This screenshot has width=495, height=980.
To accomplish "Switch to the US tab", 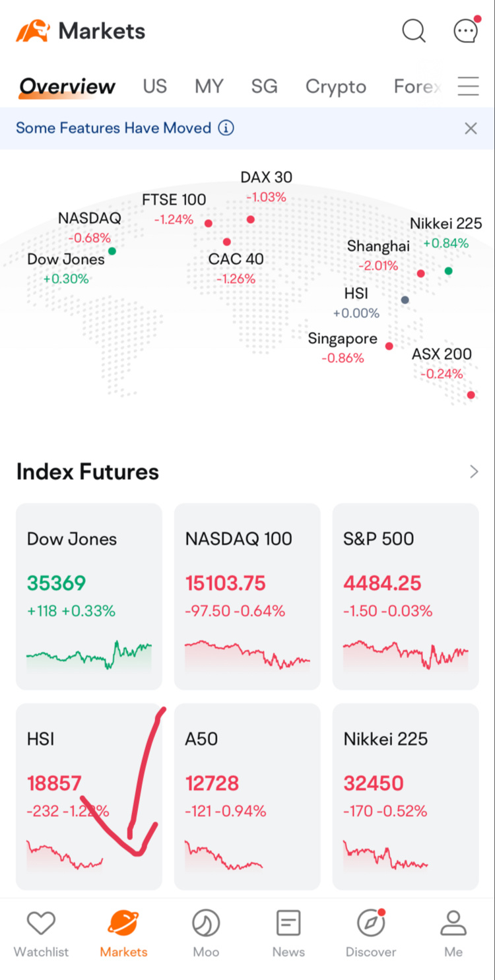I will [154, 86].
